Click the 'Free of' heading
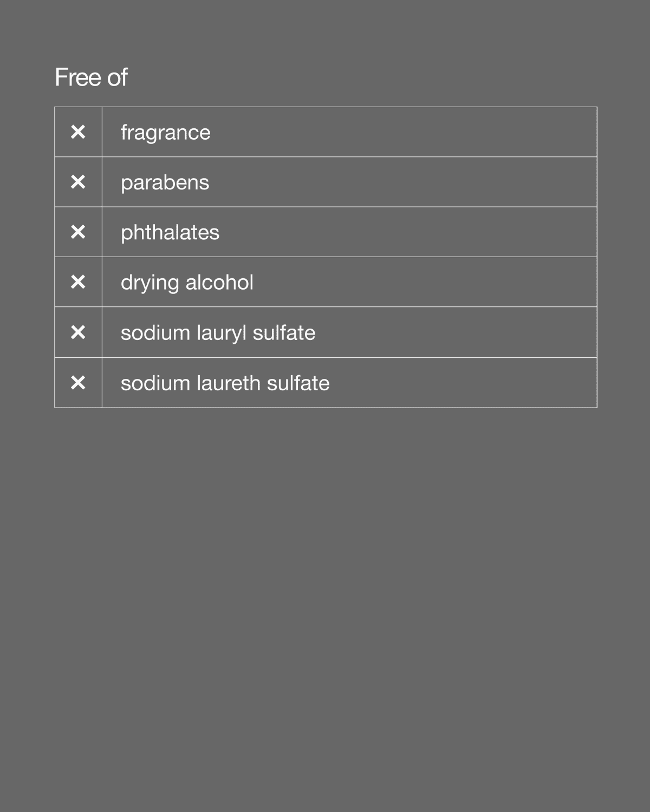Image resolution: width=650 pixels, height=812 pixels. coord(91,77)
